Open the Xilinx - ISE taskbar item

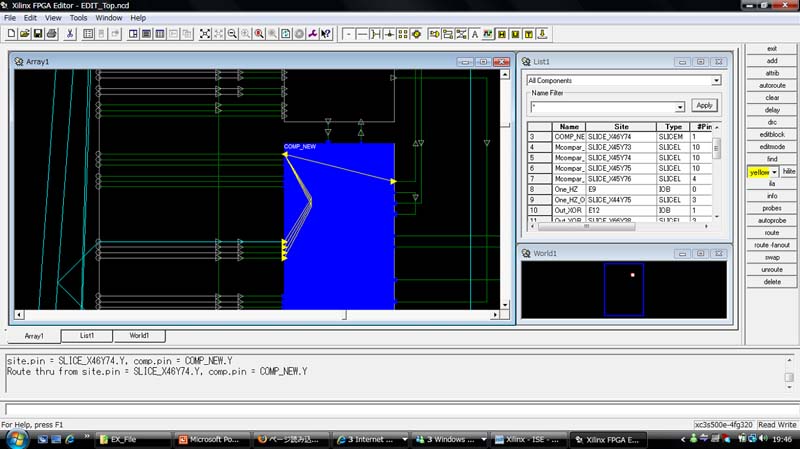(x=528, y=439)
